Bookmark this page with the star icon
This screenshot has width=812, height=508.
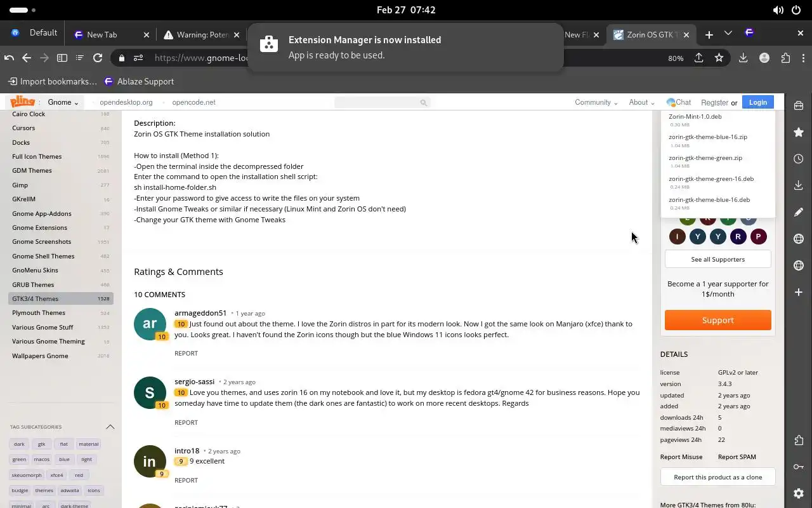[x=719, y=58]
